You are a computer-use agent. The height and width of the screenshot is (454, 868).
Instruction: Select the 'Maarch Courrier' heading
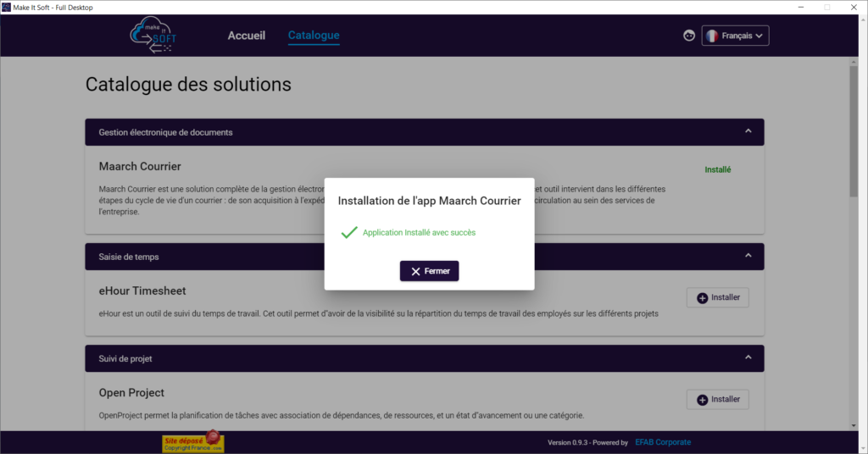(x=140, y=167)
